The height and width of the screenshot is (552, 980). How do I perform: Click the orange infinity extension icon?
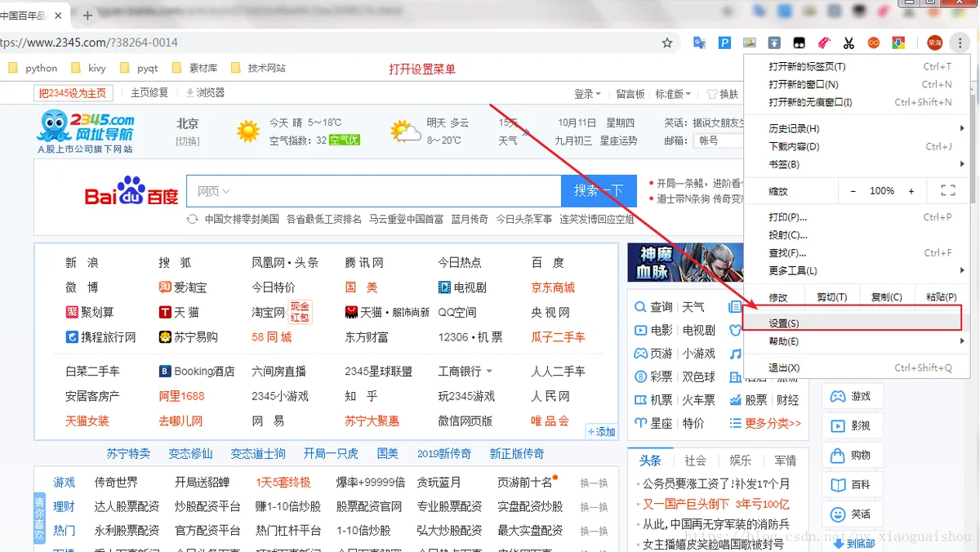point(874,42)
